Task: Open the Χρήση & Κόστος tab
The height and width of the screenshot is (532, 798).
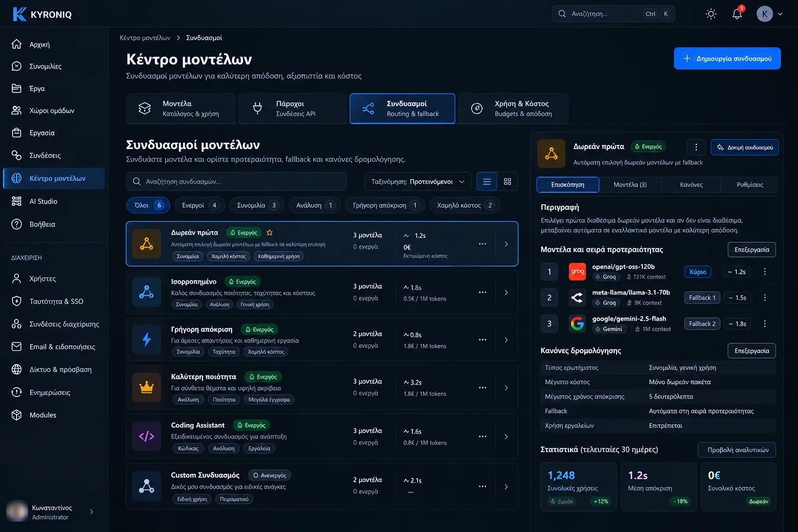Action: tap(513, 109)
